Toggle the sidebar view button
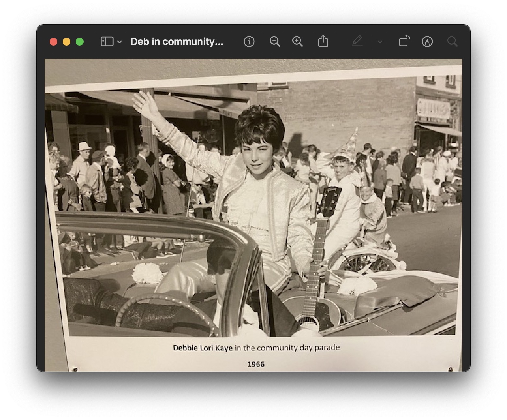 click(107, 42)
